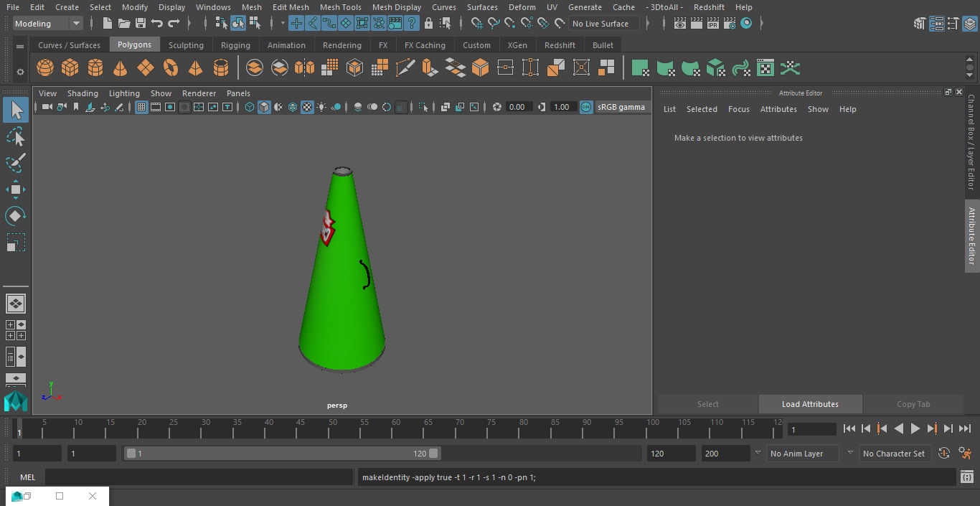Start IPR render from the status line
The image size is (980, 506).
pos(712,24)
